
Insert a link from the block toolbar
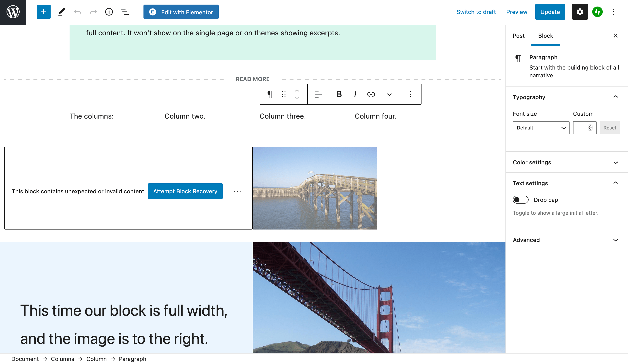[371, 94]
